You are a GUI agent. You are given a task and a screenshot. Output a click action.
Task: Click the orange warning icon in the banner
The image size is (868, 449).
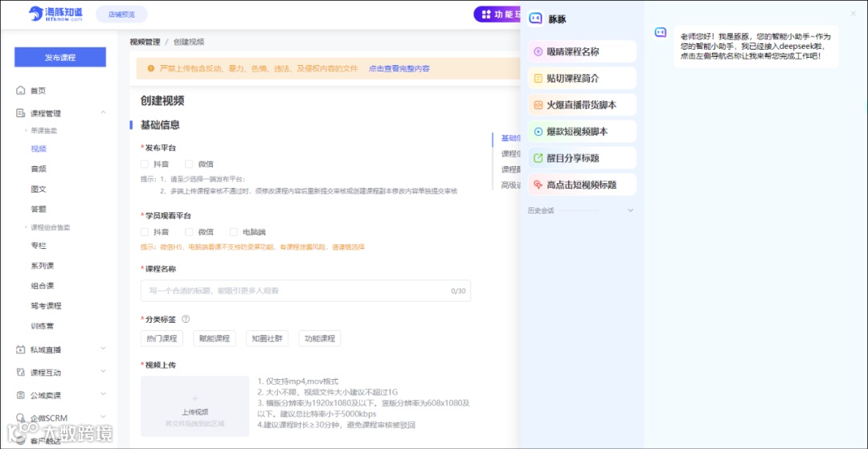point(150,68)
